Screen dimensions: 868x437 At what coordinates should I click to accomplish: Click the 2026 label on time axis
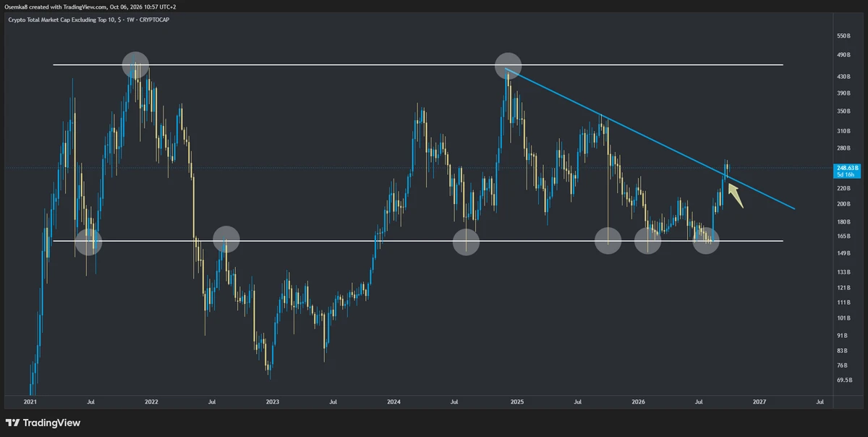tap(638, 401)
